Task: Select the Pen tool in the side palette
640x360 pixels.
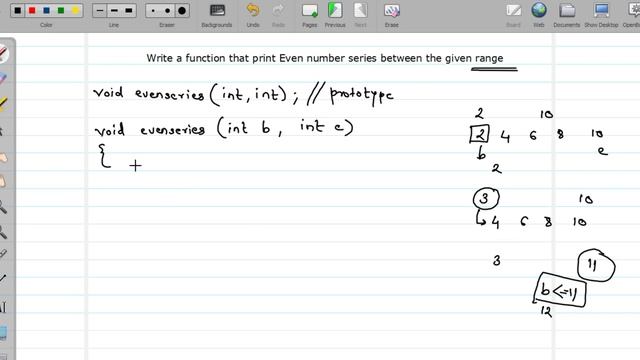Action: tap(3, 54)
